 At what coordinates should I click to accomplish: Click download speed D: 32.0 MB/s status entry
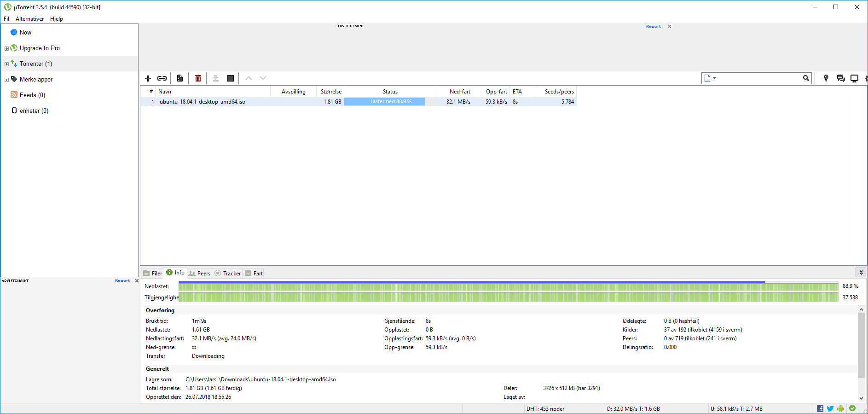(633, 408)
